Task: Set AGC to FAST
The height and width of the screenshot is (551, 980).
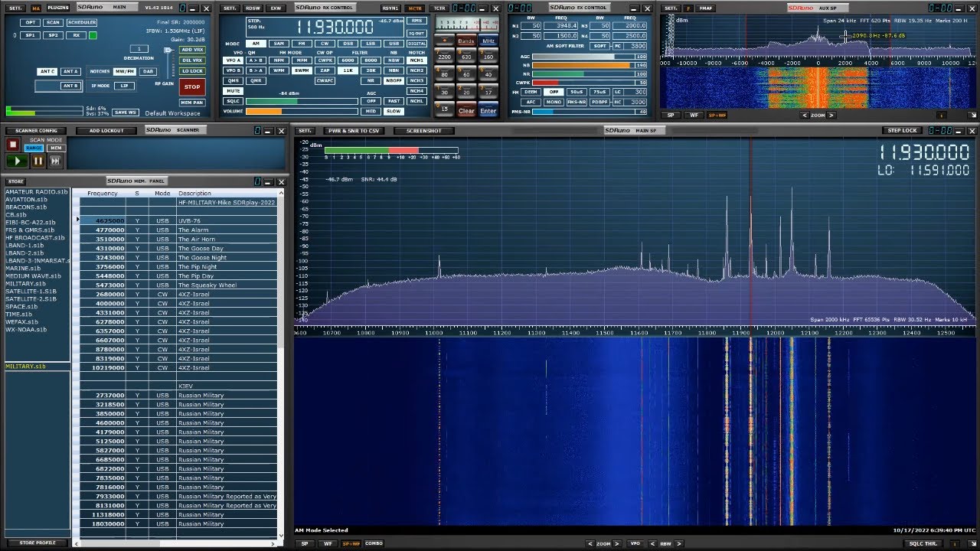Action: [x=394, y=101]
